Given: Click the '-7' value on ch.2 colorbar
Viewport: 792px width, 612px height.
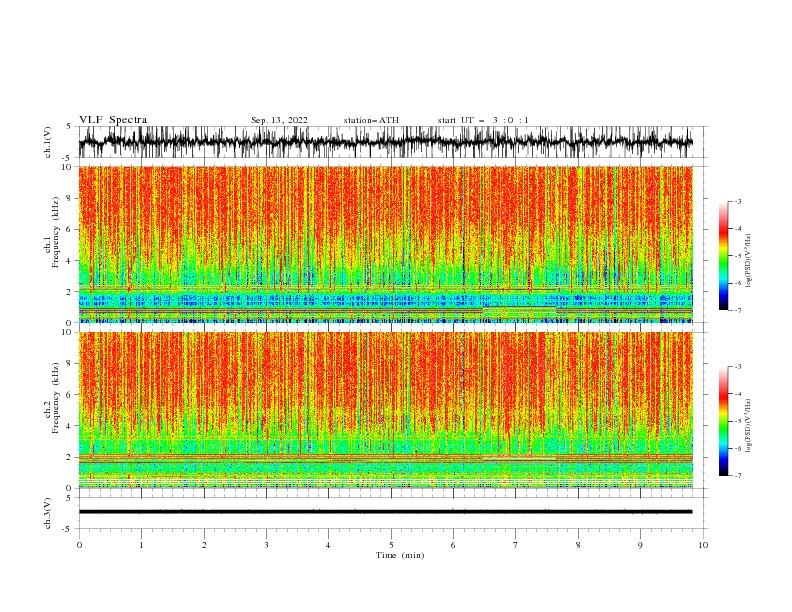Looking at the screenshot, I should click(737, 475).
